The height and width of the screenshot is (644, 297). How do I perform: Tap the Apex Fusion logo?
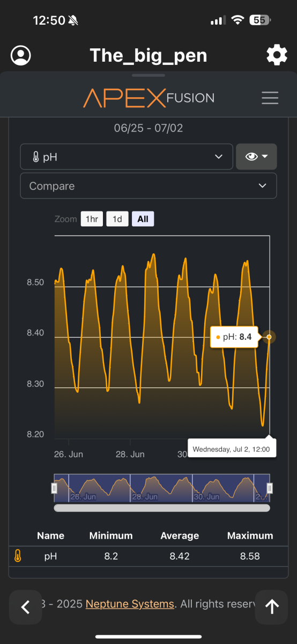pyautogui.click(x=148, y=98)
